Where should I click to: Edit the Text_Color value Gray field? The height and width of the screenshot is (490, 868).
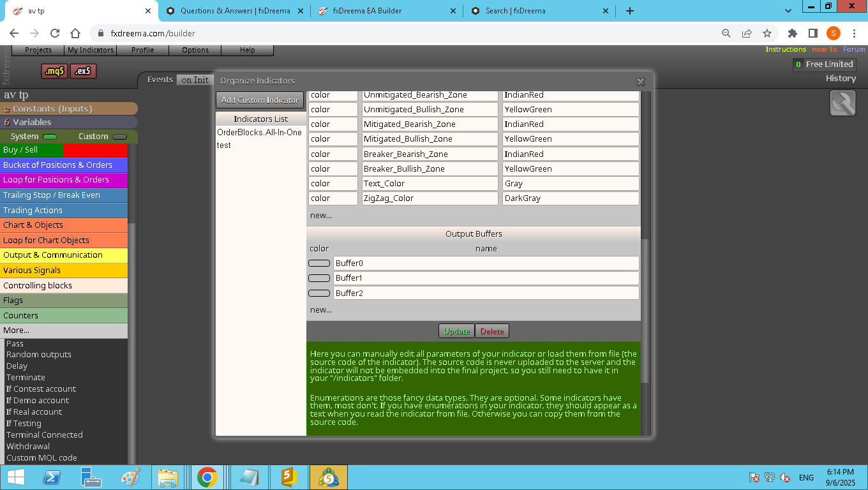tap(571, 184)
